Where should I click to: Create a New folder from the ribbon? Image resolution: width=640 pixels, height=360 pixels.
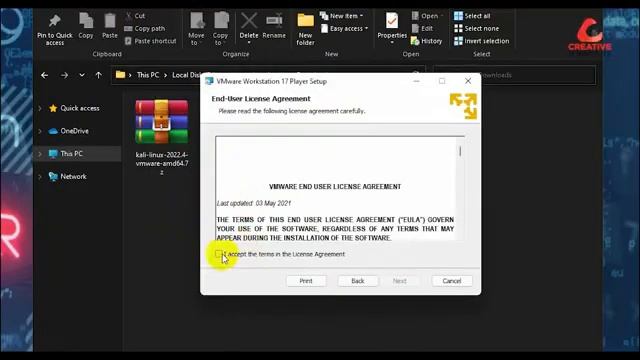(x=305, y=29)
